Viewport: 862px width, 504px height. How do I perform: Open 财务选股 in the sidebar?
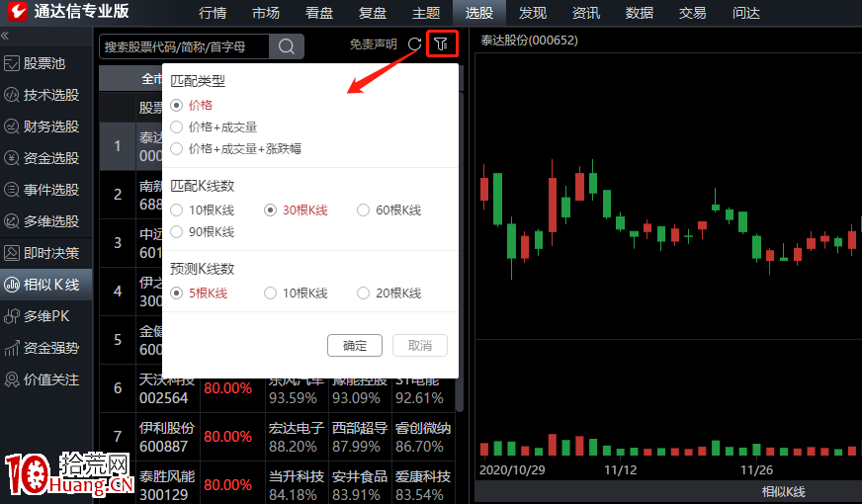point(45,126)
